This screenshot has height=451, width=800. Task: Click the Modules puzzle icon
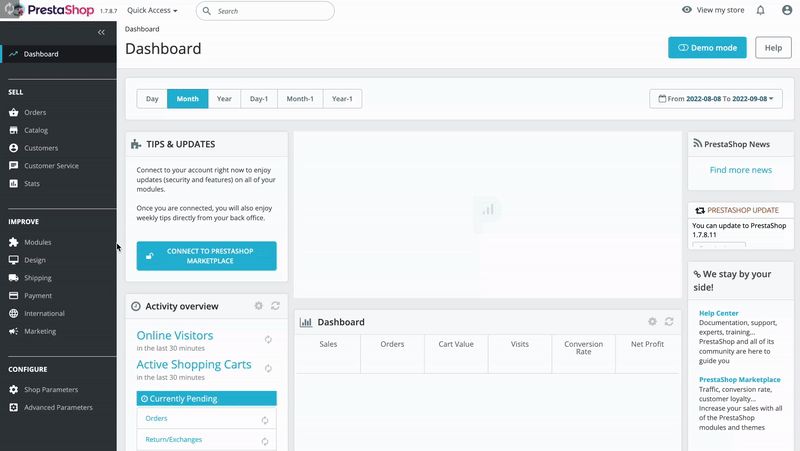[x=14, y=242]
